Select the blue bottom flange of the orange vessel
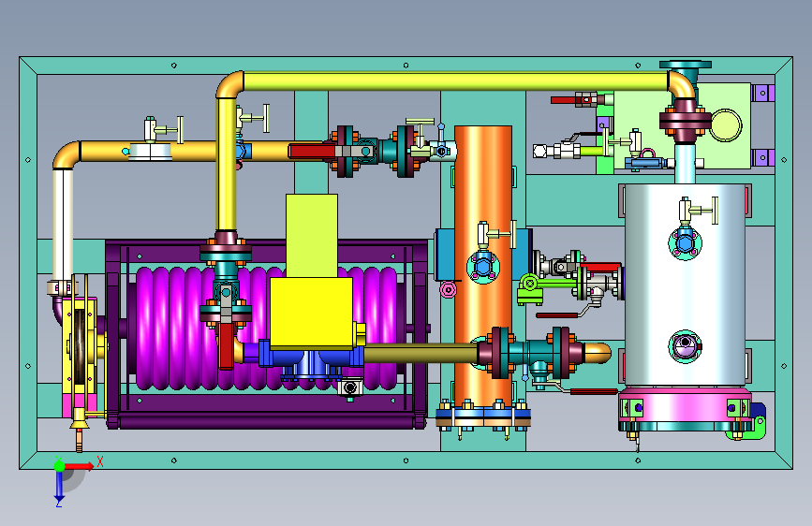Viewport: 812px width, 526px height. pos(483,416)
